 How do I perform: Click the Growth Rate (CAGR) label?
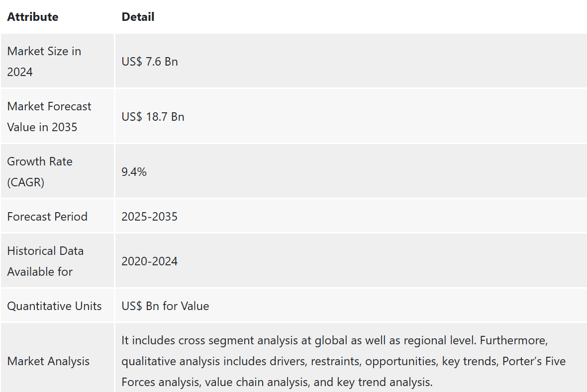[x=40, y=172]
